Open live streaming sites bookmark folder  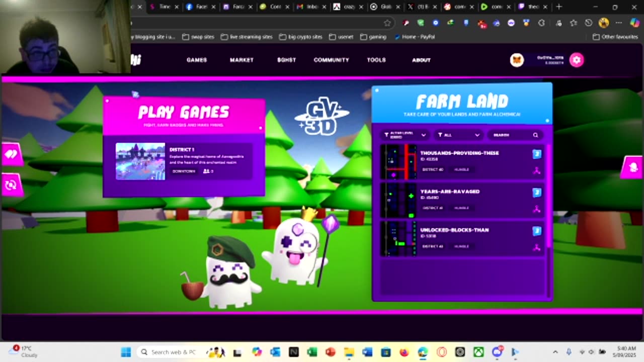(x=247, y=37)
